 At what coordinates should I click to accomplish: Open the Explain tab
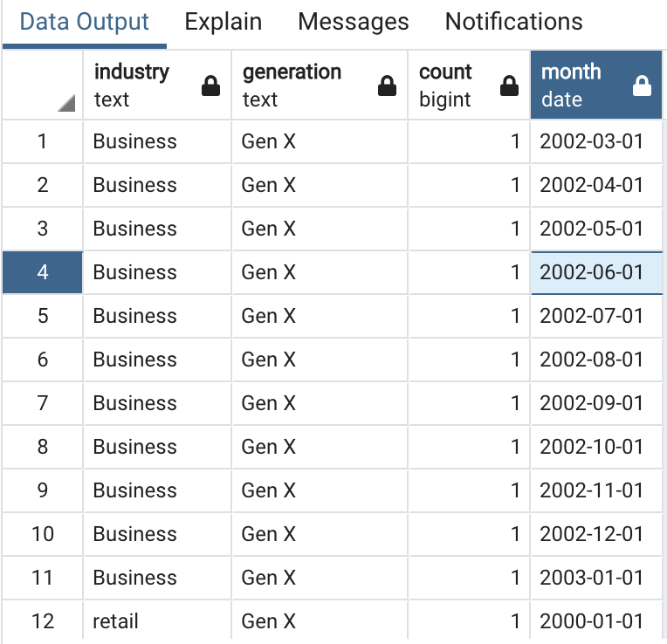click(223, 22)
